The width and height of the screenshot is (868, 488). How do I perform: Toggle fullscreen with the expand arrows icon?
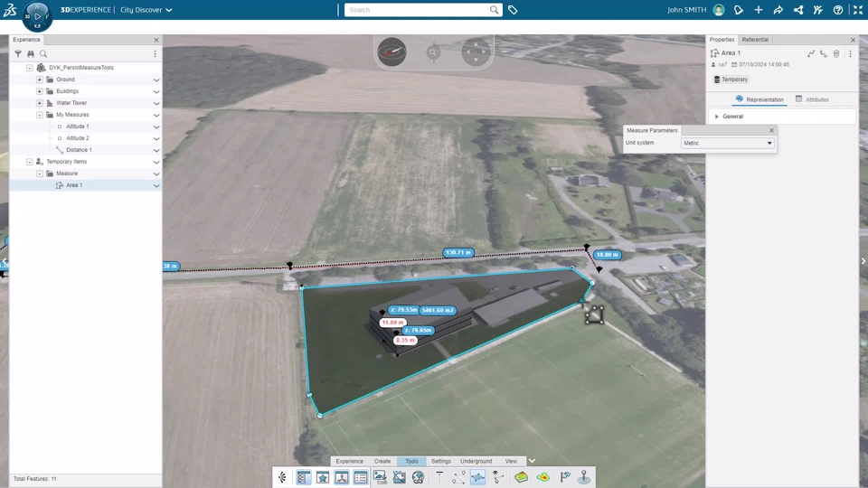tap(858, 10)
